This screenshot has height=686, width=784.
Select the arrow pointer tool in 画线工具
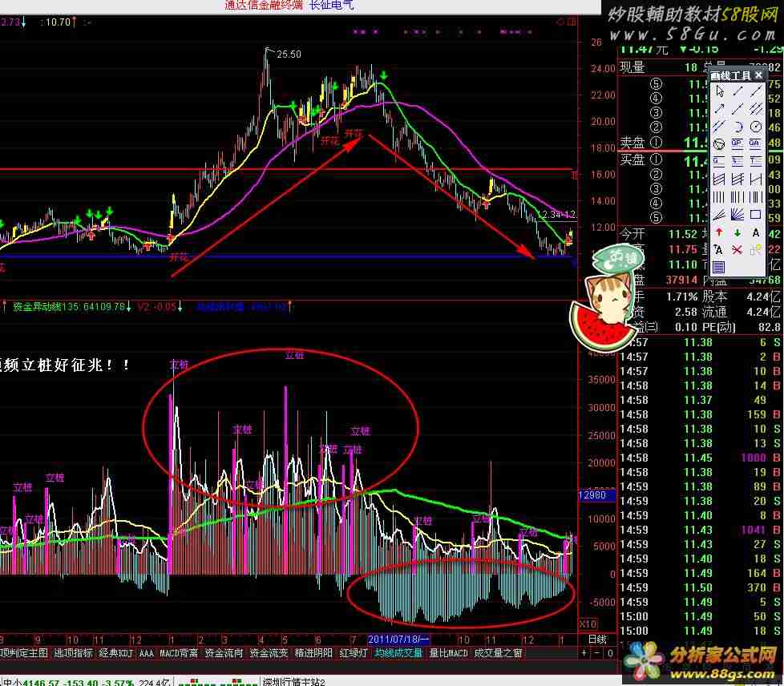719,91
